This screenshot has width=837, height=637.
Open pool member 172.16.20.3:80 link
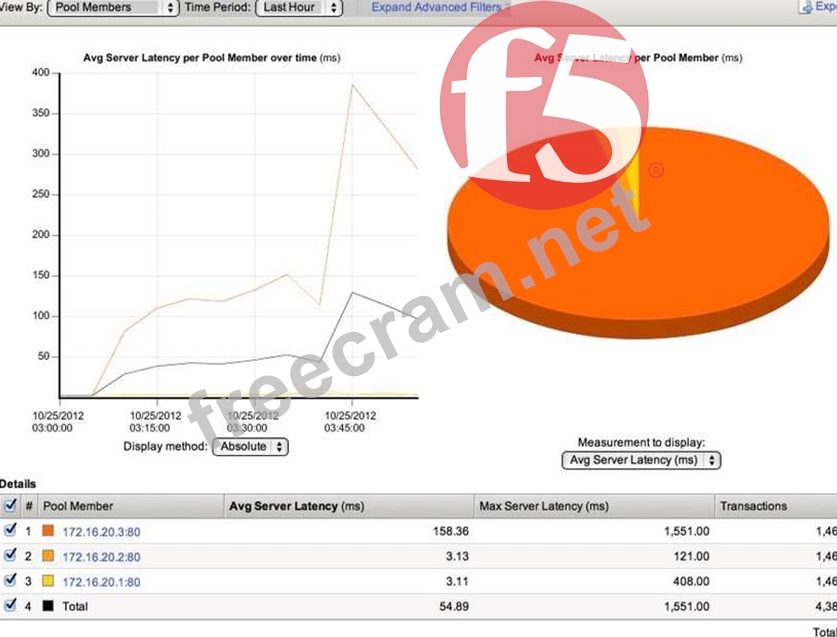coord(101,532)
